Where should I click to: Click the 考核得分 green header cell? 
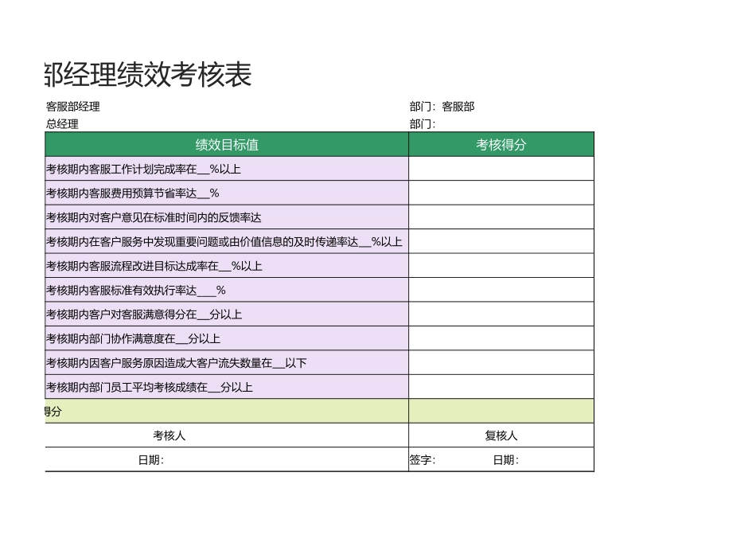click(x=500, y=145)
